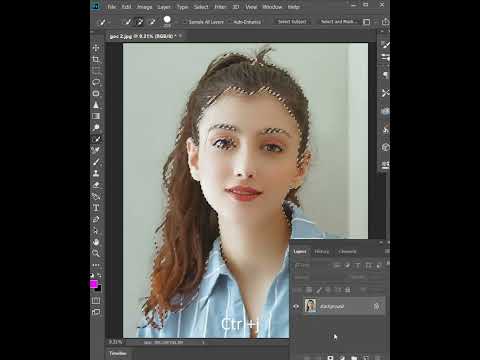Select the Clone Stamp tool
The height and width of the screenshot is (360, 480).
pos(96,173)
